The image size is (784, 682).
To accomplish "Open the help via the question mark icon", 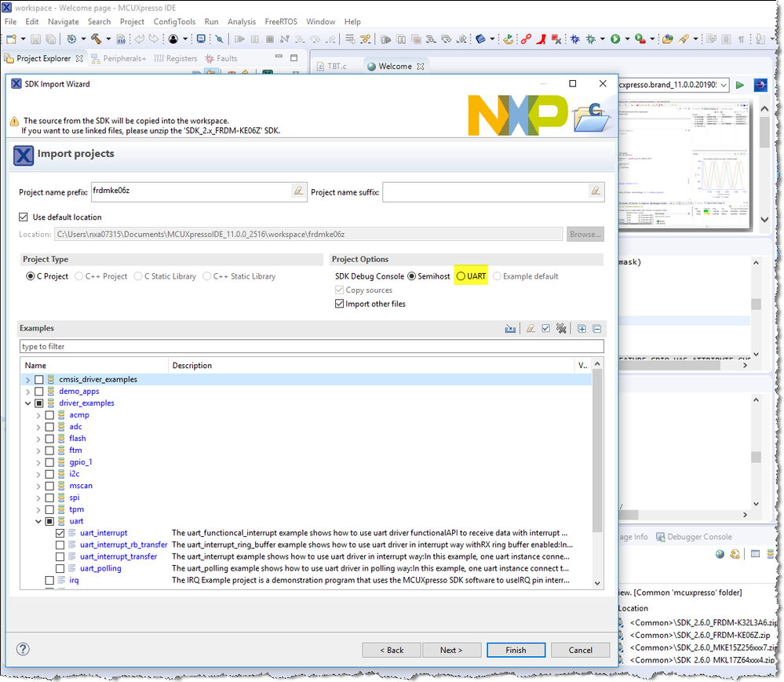I will point(23,649).
